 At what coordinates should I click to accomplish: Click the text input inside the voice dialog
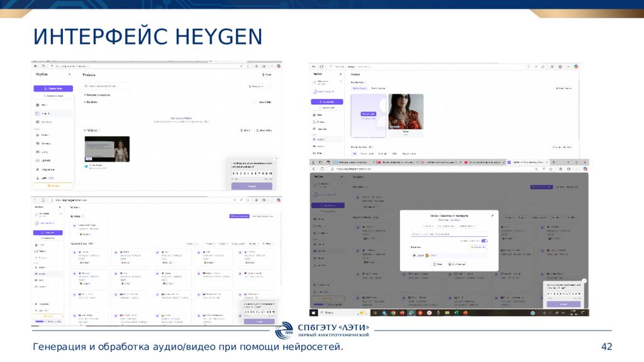pos(449,234)
